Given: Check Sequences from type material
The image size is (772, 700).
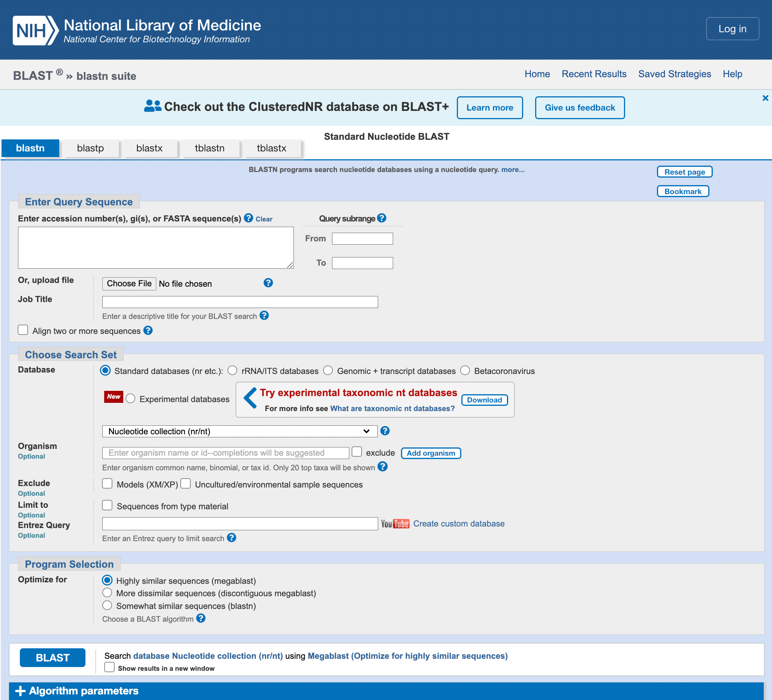Looking at the screenshot, I should pos(107,505).
